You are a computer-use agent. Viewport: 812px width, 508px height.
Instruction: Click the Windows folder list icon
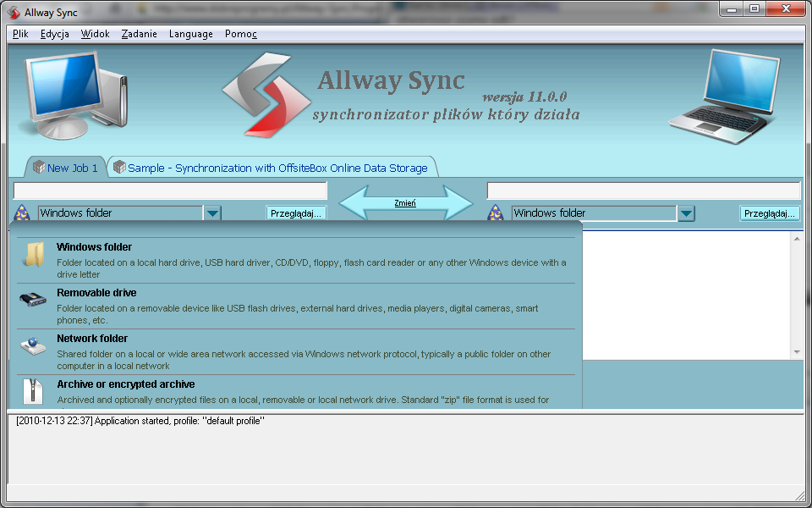[33, 255]
